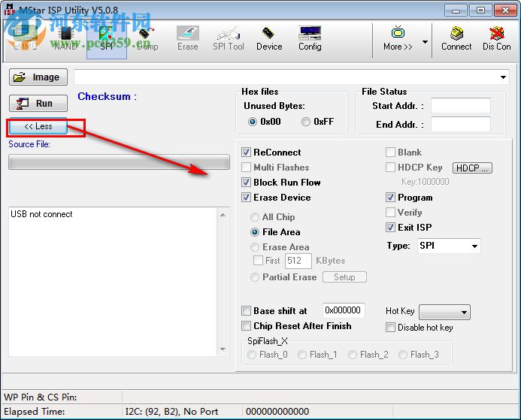Toggle the Multi Flashes checkbox

point(246,168)
